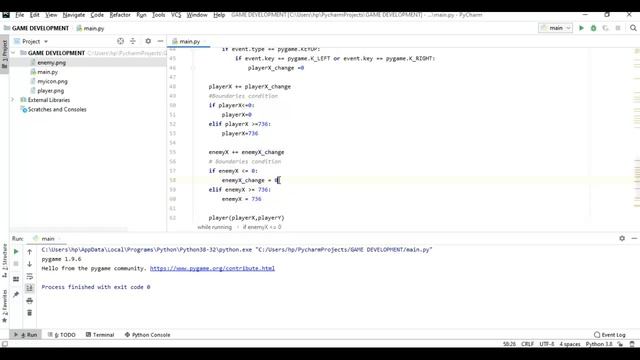Select the main tab in Run panel
640x360 pixels.
47,239
